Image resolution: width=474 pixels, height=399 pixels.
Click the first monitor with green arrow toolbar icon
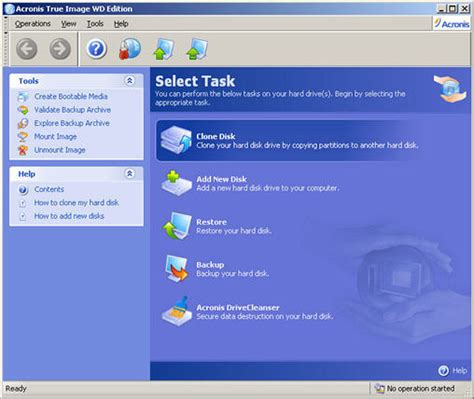163,49
